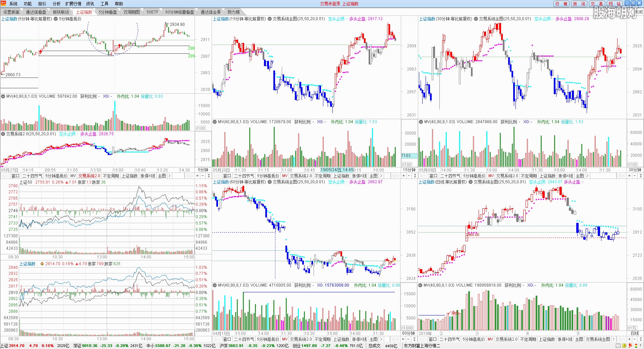Select 交易系统2.0 indicator tab under 5-minute chart
Screen dimensions: 644x349
point(89,176)
